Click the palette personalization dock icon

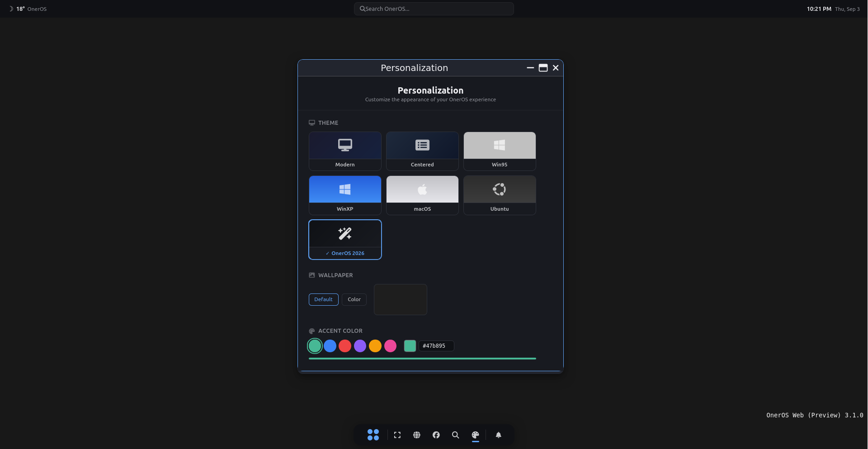[x=475, y=435]
